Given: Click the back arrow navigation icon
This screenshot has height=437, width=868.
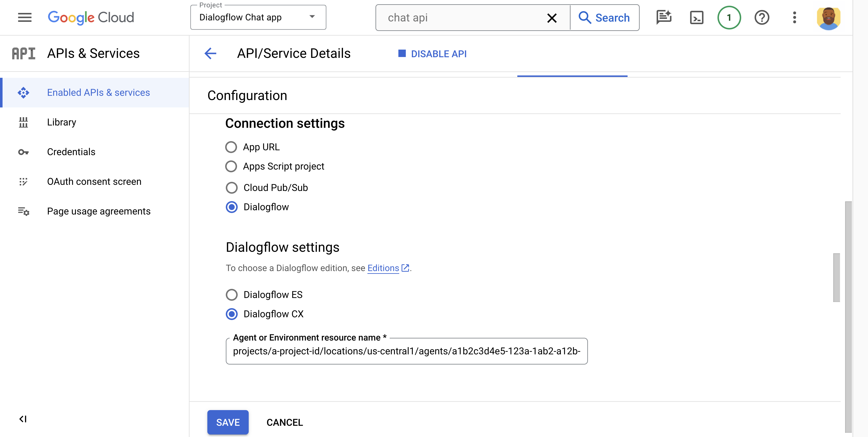Looking at the screenshot, I should tap(211, 53).
